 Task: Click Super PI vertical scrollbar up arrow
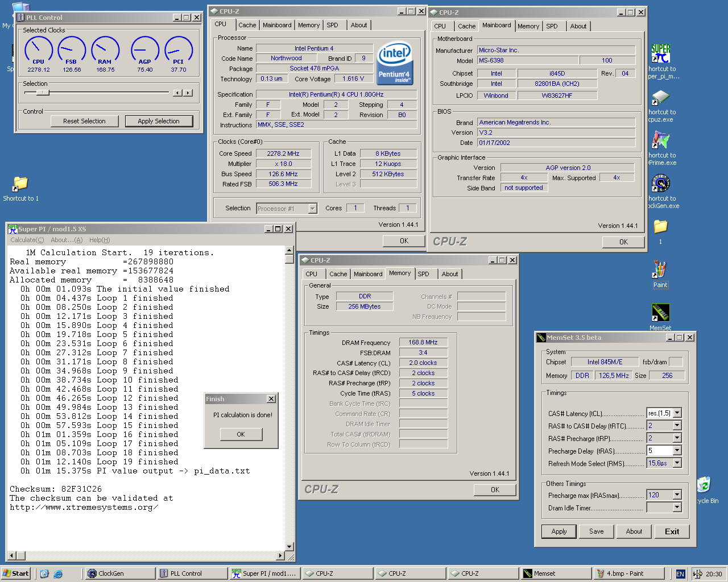[x=289, y=250]
